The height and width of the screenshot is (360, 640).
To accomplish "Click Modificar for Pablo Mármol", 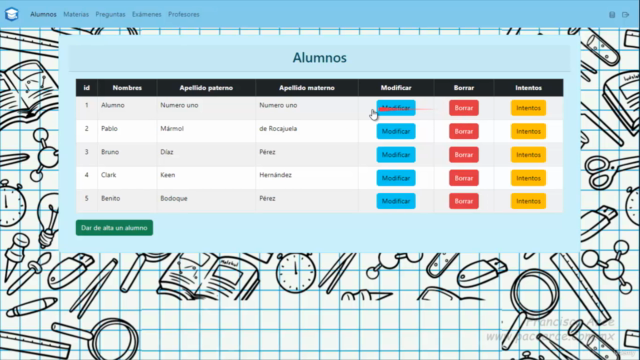I will click(x=396, y=131).
